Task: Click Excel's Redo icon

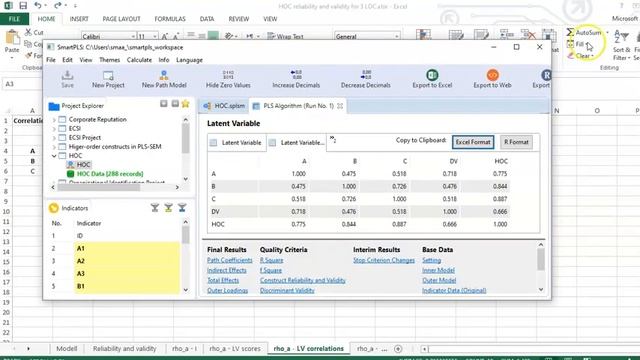Action: 57,5
